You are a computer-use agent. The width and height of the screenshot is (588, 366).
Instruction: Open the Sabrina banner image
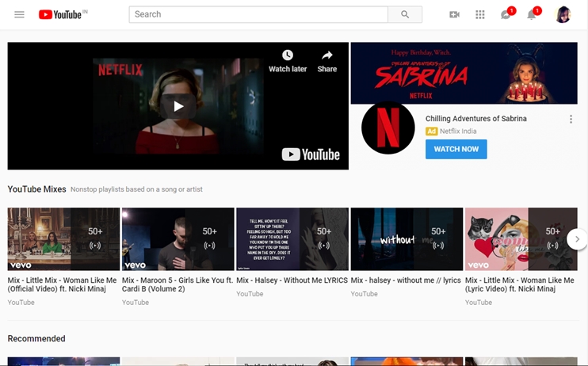pyautogui.click(x=464, y=73)
